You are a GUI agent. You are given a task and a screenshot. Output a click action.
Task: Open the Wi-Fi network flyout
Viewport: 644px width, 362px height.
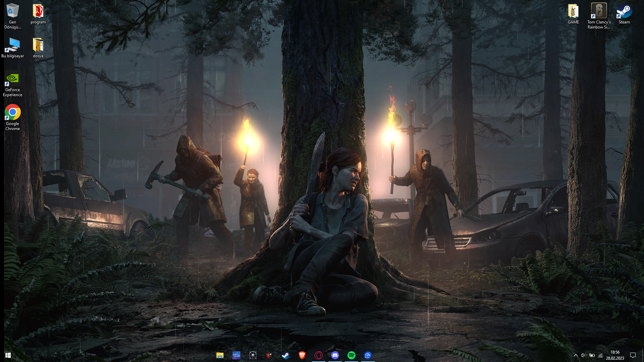pos(600,355)
